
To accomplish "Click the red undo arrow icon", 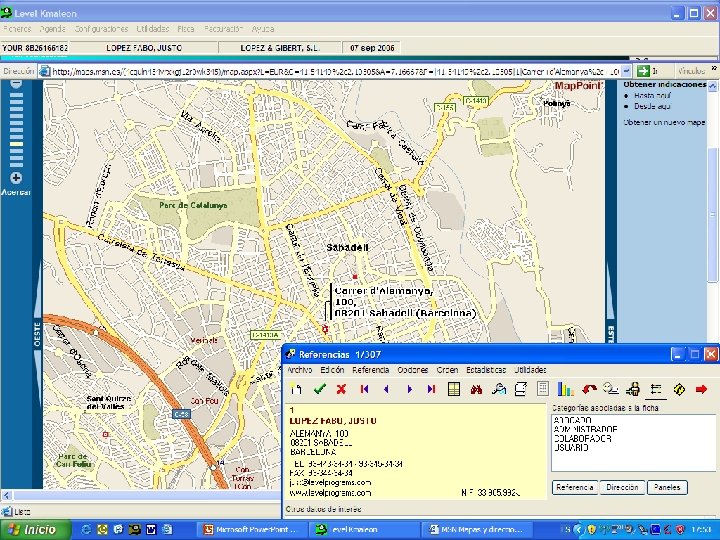I will click(589, 389).
